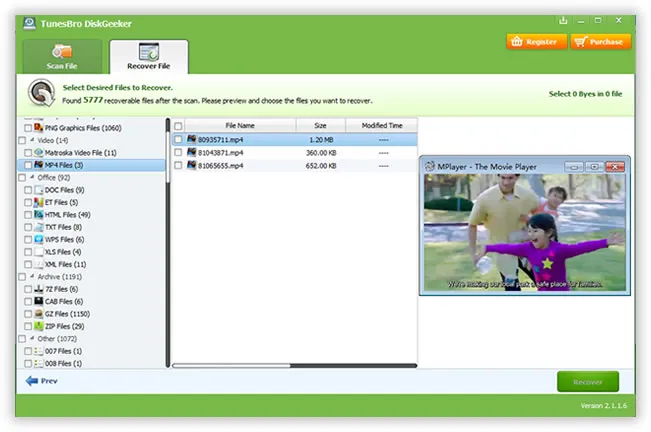Click the Matroska Video File icon
The height and width of the screenshot is (432, 651).
click(x=38, y=153)
